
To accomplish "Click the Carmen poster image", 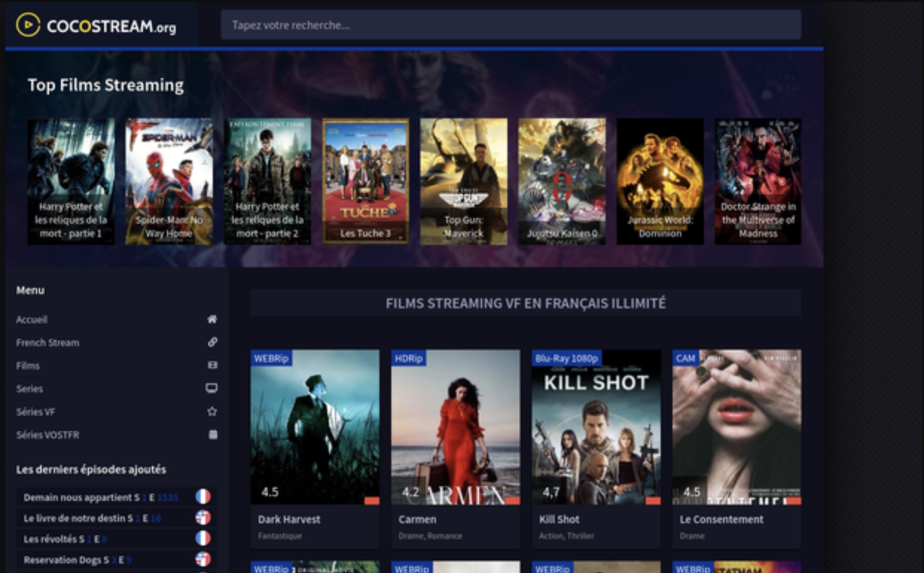I will click(455, 427).
